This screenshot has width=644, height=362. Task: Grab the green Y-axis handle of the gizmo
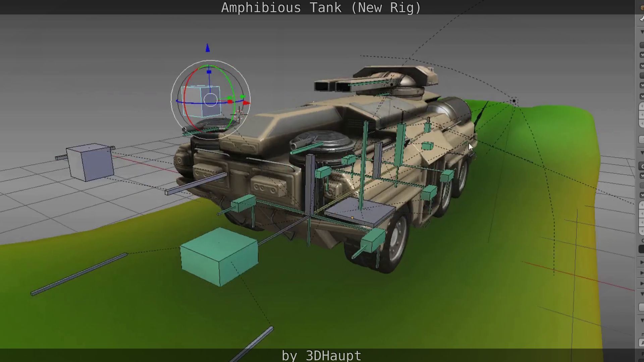click(243, 97)
